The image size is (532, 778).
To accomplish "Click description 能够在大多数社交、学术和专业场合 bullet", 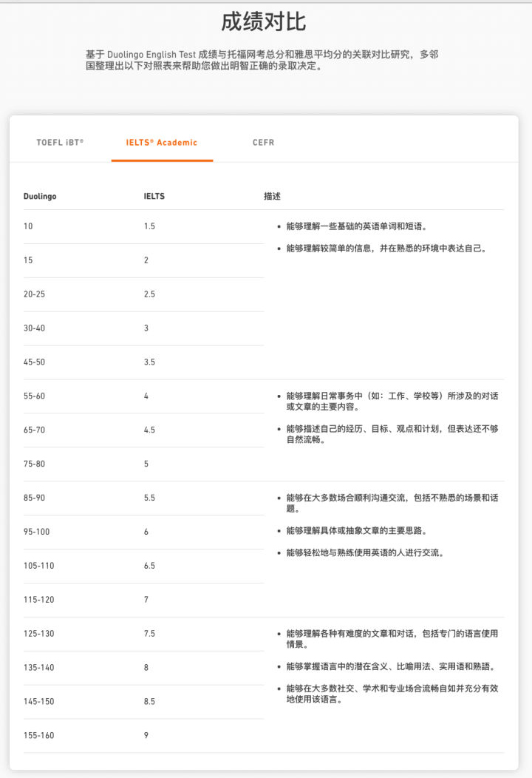I will (x=392, y=694).
